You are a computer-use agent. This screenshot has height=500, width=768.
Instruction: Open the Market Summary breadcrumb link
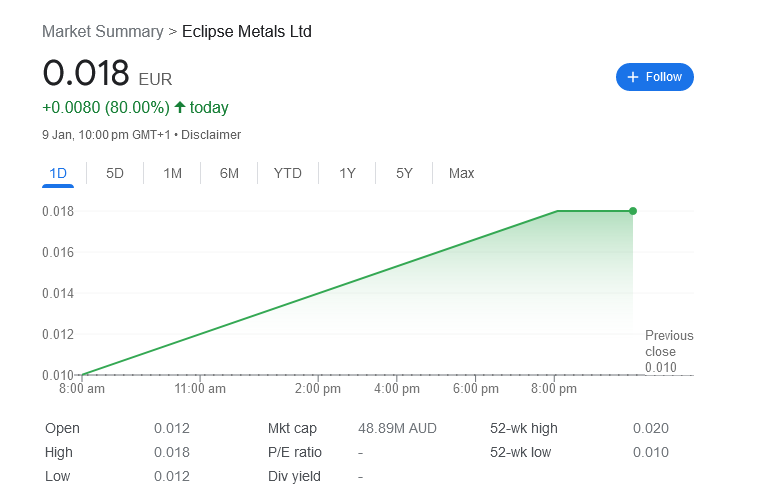click(103, 31)
